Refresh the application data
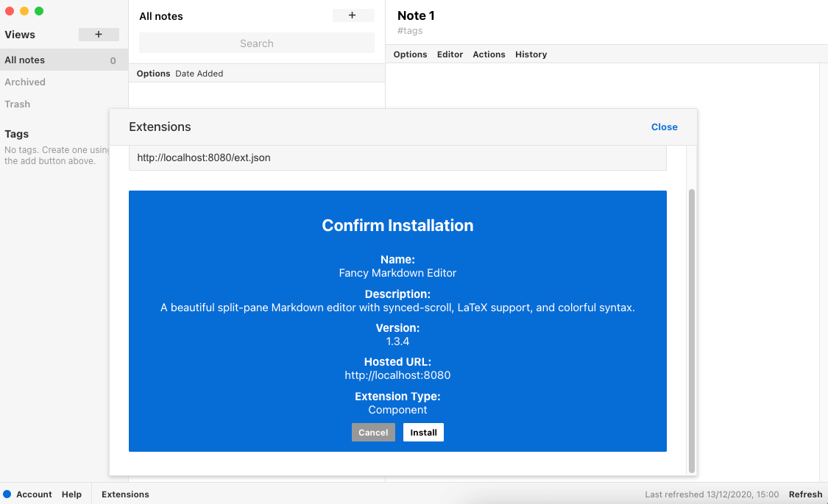Viewport: 828px width, 504px height. click(805, 494)
